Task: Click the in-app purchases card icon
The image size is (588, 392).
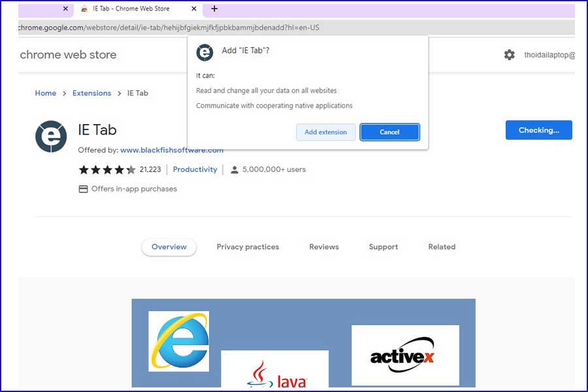Action: pyautogui.click(x=82, y=189)
